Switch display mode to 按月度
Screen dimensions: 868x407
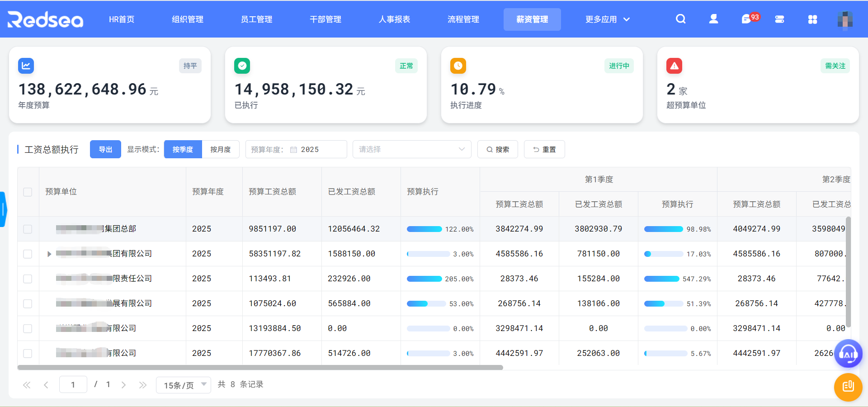tap(220, 149)
